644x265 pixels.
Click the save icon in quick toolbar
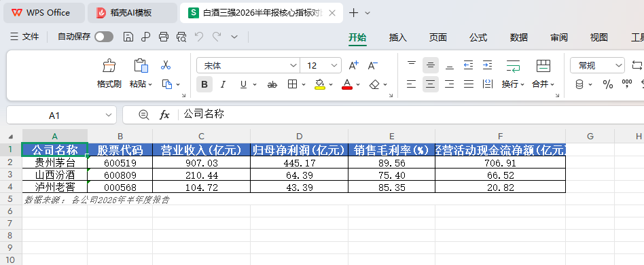pos(128,37)
